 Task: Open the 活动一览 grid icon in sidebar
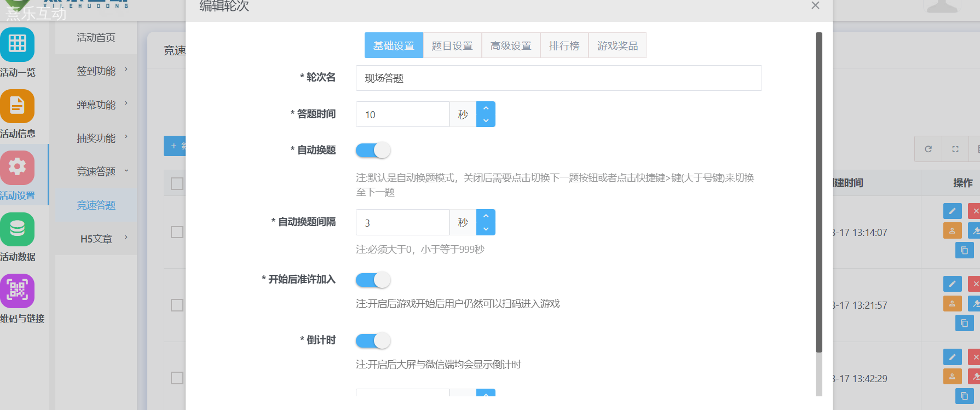(x=17, y=44)
